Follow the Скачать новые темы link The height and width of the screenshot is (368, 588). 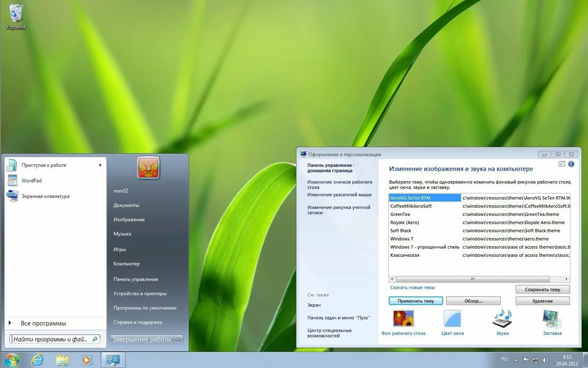[412, 287]
